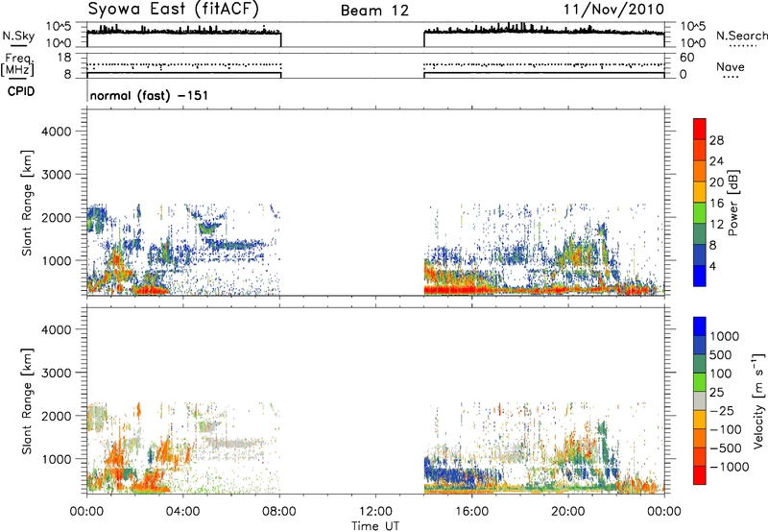
Task: Click the power panel '2000' range label
Action: click(57, 217)
